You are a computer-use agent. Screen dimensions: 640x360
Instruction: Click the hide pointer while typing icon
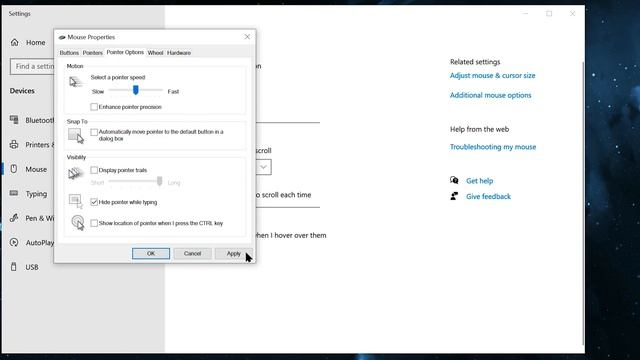point(76,201)
